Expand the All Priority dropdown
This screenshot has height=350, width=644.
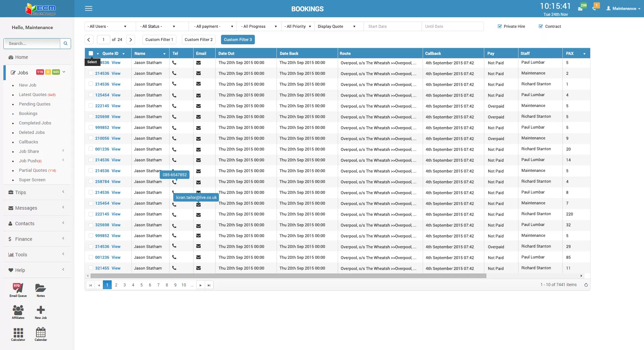pos(298,26)
